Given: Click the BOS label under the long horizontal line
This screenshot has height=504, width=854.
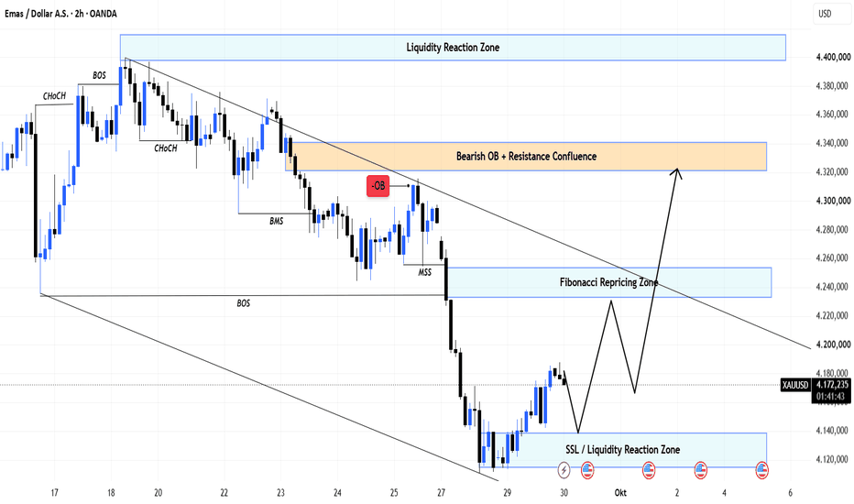Looking at the screenshot, I should point(244,303).
